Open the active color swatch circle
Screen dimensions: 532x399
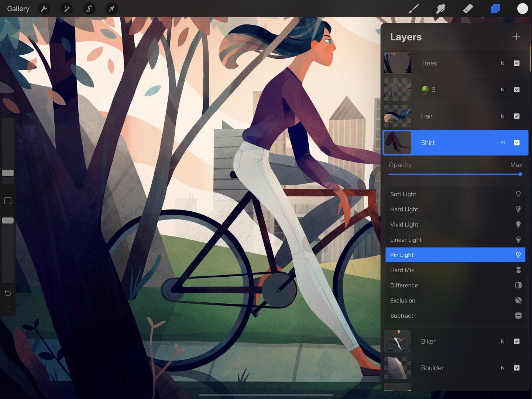pos(522,8)
